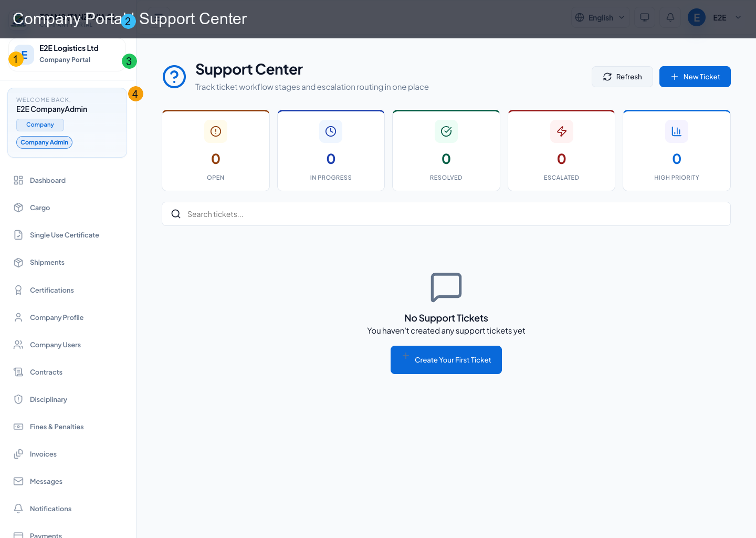The image size is (756, 538).
Task: Click the Support Center question mark icon
Action: click(x=174, y=77)
